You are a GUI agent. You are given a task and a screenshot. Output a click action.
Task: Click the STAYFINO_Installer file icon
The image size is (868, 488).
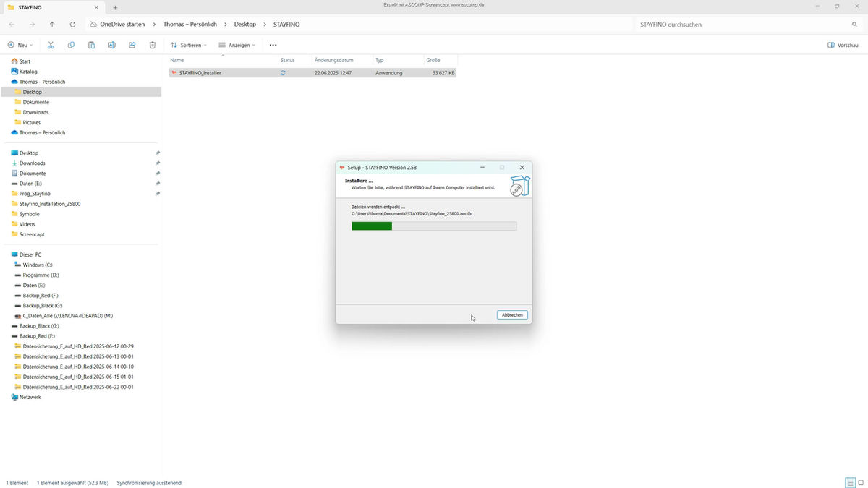pos(174,73)
